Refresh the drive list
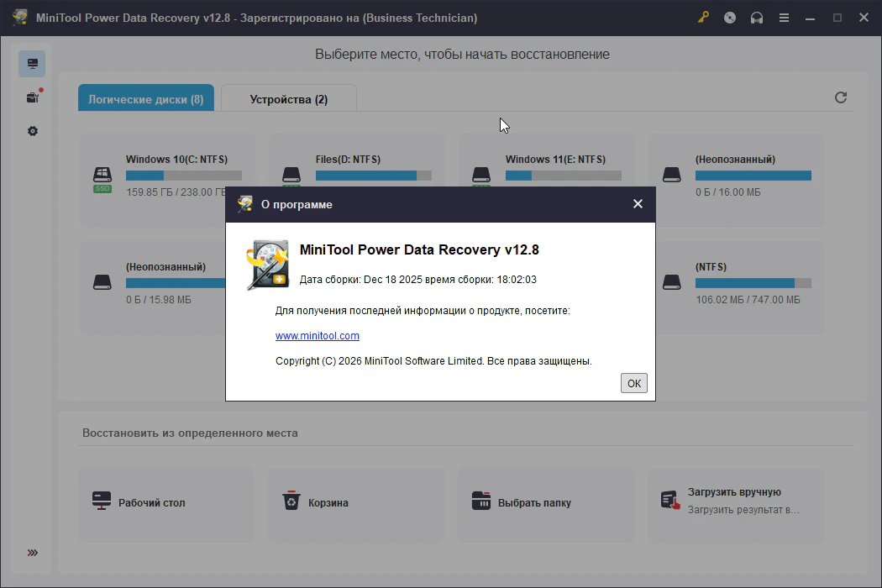This screenshot has height=588, width=882. 840,97
